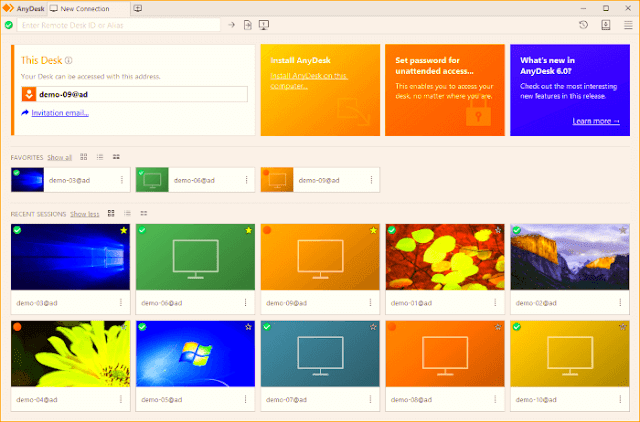Open demo-03@ad Windows 10 thumbnail in recent sessions
The height and width of the screenshot is (422, 640).
click(x=70, y=257)
